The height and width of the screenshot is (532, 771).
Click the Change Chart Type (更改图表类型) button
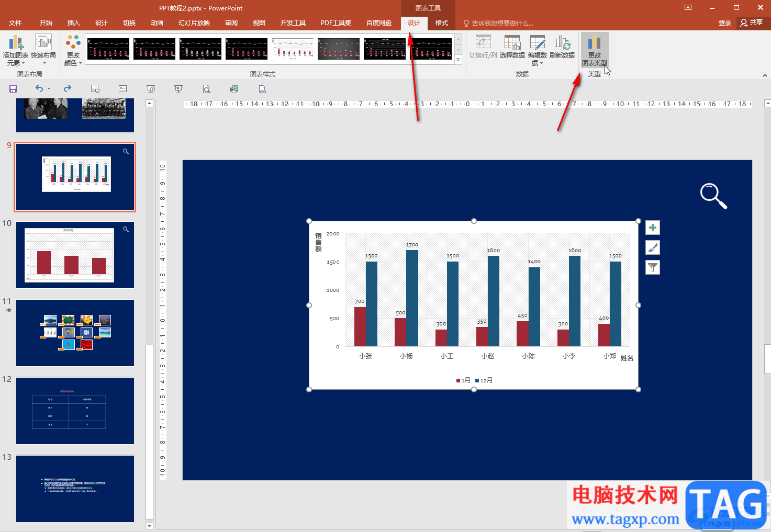click(594, 50)
